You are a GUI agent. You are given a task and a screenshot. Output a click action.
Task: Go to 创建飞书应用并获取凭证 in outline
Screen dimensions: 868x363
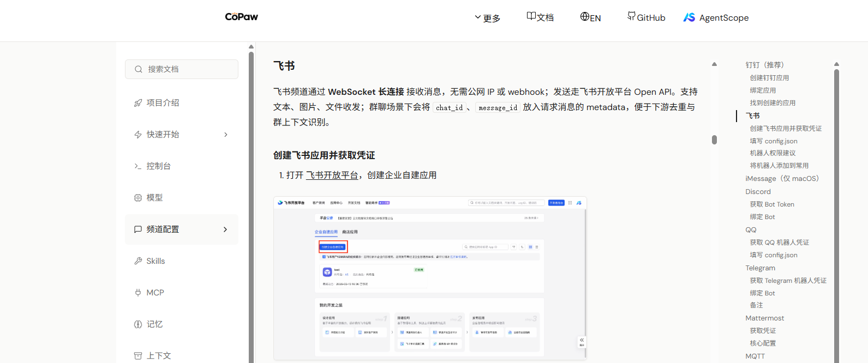pyautogui.click(x=786, y=129)
